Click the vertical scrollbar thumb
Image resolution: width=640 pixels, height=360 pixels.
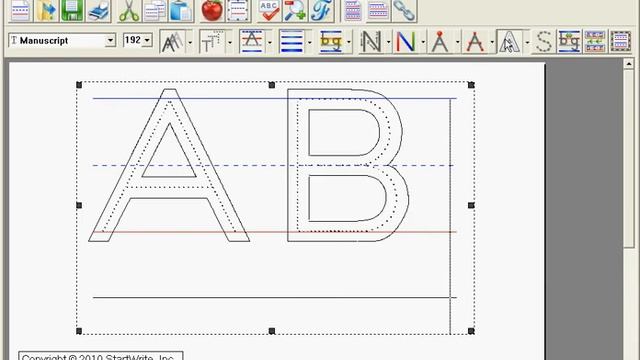click(x=629, y=158)
